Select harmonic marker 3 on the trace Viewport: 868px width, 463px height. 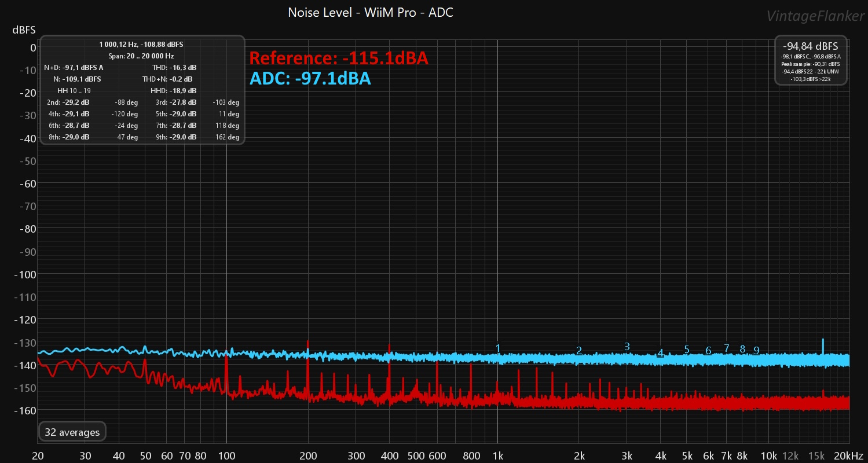coord(627,346)
